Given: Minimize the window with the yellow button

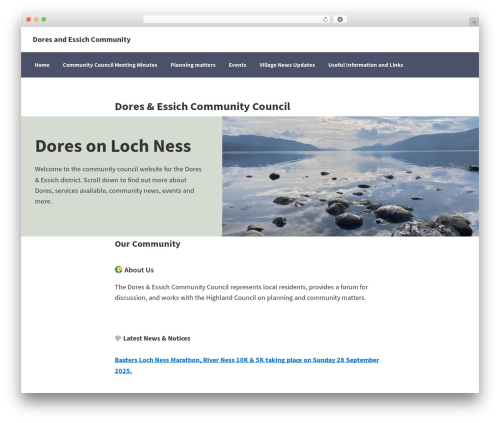Looking at the screenshot, I should pyautogui.click(x=36, y=20).
